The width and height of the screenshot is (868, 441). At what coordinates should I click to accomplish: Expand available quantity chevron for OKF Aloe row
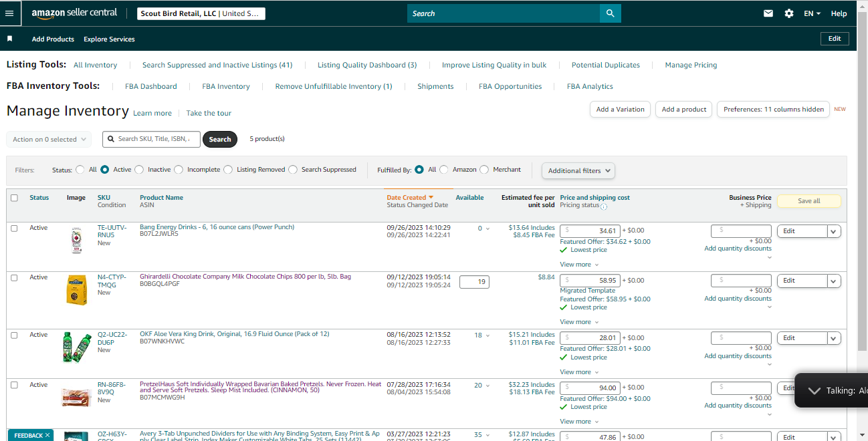point(487,335)
